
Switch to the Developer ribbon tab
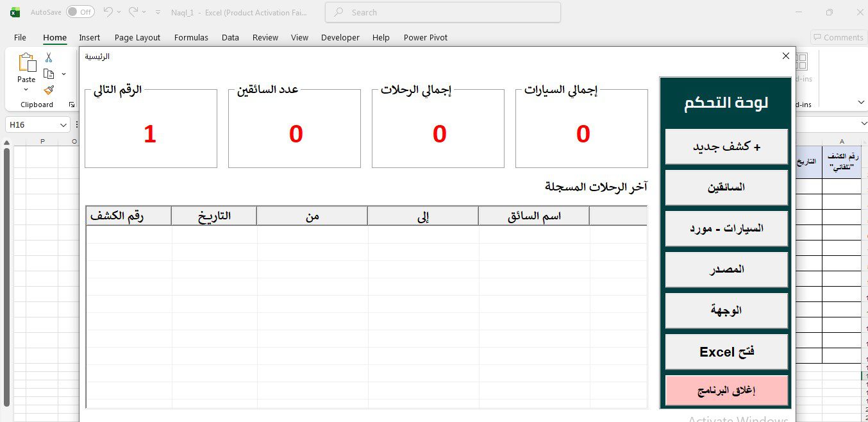[340, 37]
